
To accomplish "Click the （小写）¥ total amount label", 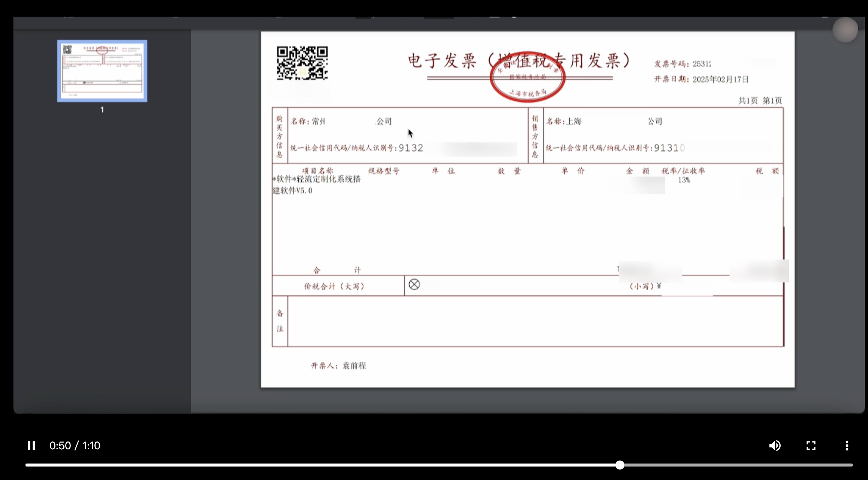I will pyautogui.click(x=645, y=286).
